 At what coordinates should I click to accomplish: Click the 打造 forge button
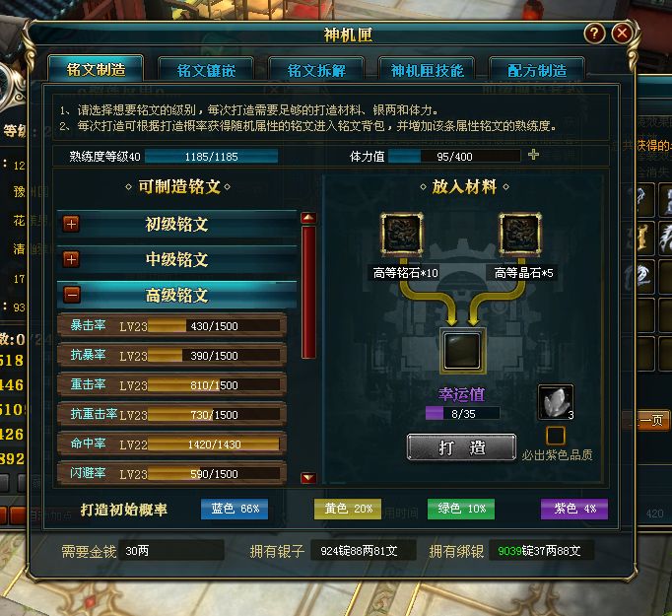tap(461, 447)
